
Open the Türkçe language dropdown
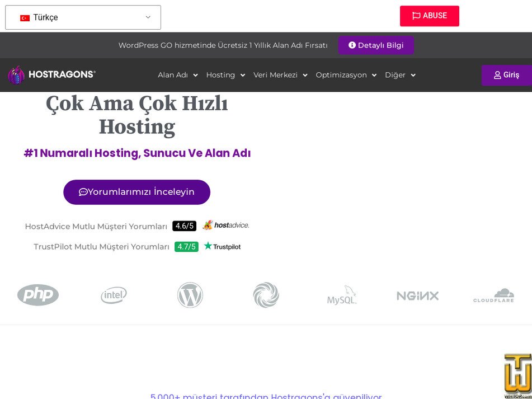click(x=83, y=17)
